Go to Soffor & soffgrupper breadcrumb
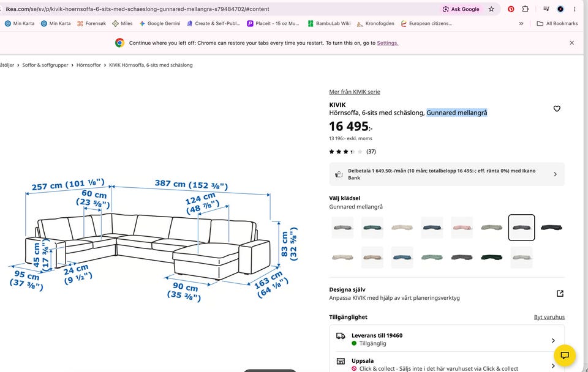Viewport: 588px width, 372px height. tap(45, 65)
